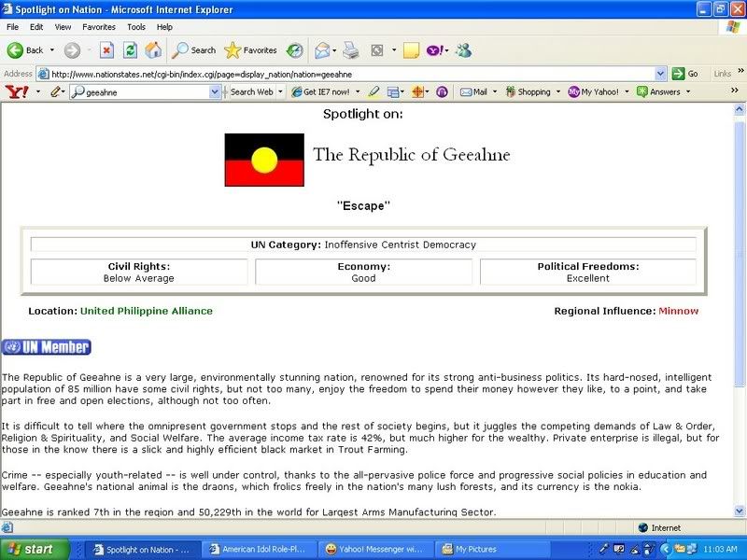The image size is (747, 560).
Task: Refresh the page with Refresh icon
Action: [130, 50]
